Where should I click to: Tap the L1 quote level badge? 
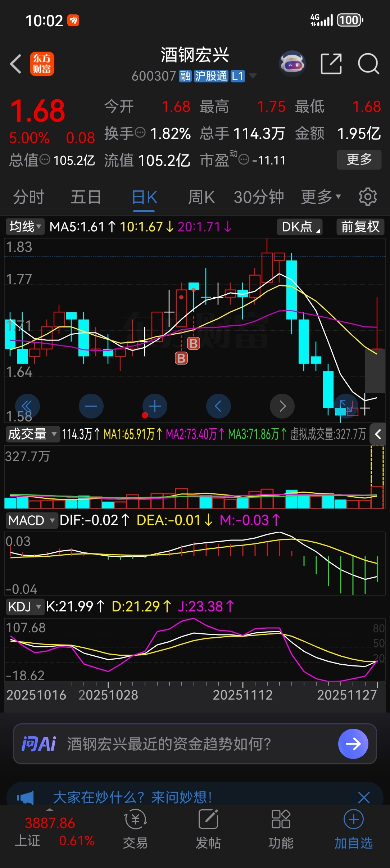click(x=237, y=76)
